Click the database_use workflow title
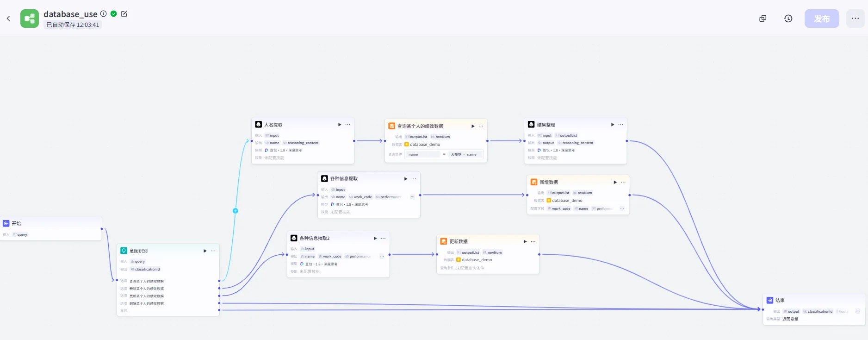 click(x=70, y=14)
